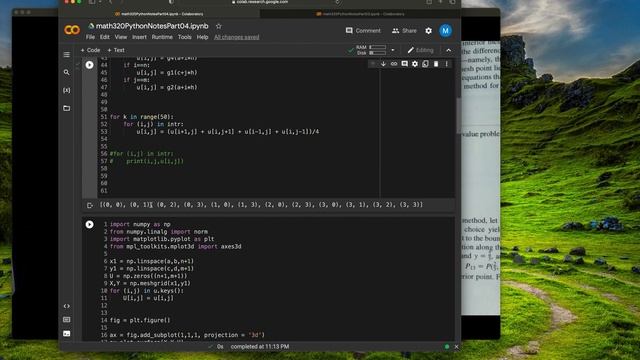Click the 'for k in range(50):' line
This screenshot has height=360, width=640.
[141, 117]
